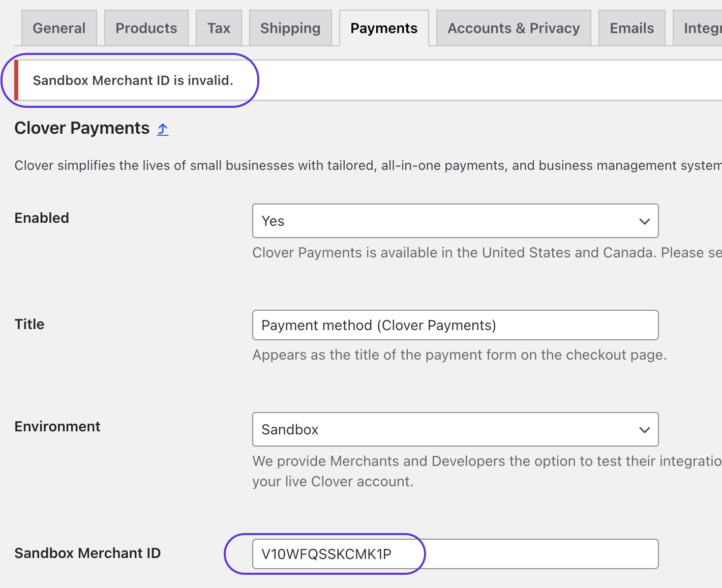Open the Enabled dropdown showing Yes
The width and height of the screenshot is (722, 588).
(456, 221)
